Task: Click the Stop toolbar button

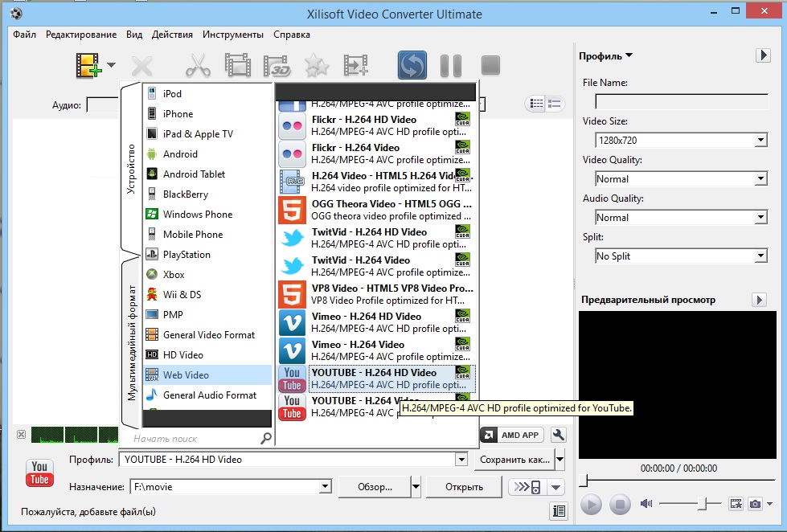Action: click(490, 65)
